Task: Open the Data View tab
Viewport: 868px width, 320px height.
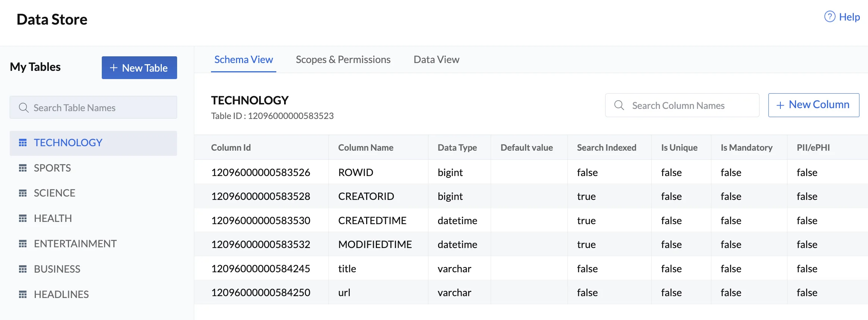Action: pyautogui.click(x=436, y=60)
